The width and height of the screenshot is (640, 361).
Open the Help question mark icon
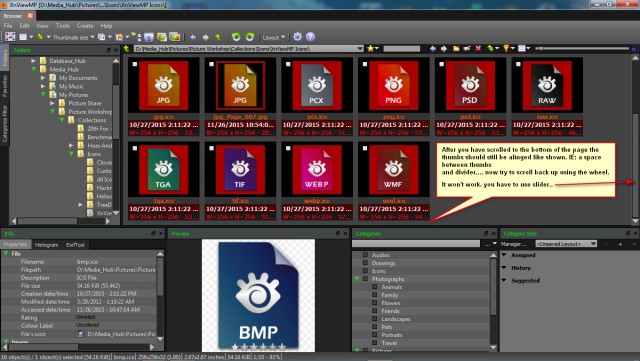[x=310, y=37]
